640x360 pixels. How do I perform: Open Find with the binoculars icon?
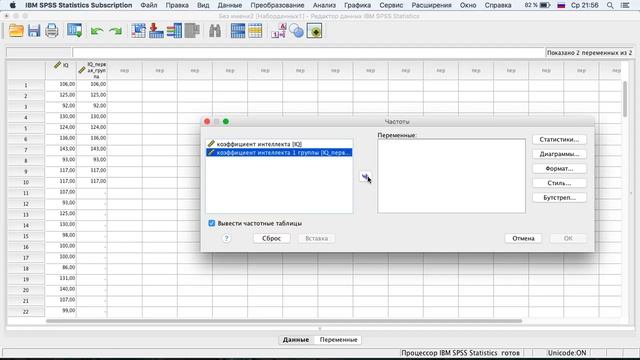tap(215, 31)
